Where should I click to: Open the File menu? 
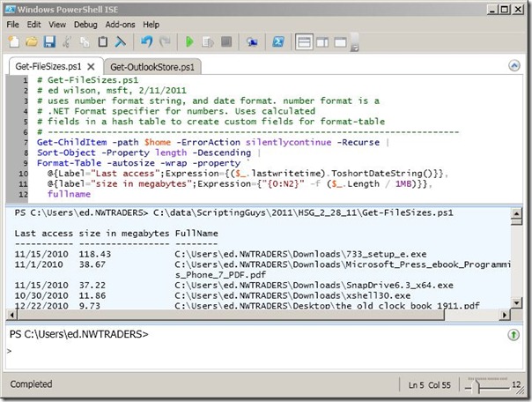point(13,25)
